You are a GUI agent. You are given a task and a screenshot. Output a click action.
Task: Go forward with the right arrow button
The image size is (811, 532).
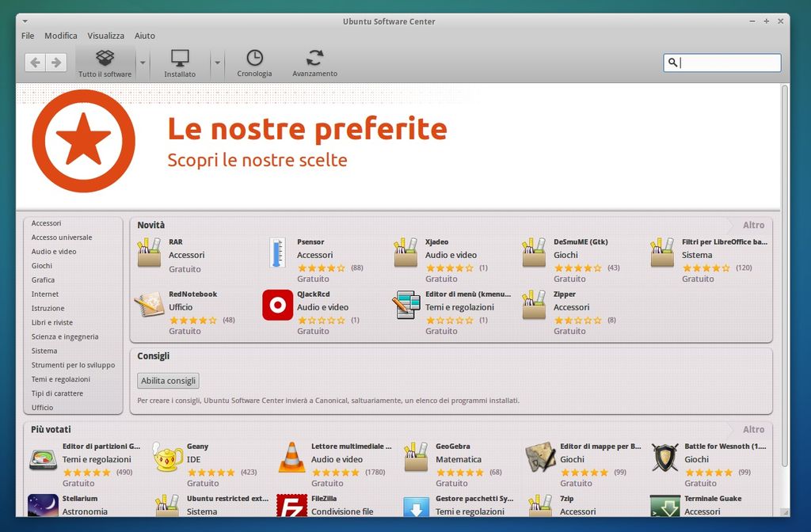56,63
